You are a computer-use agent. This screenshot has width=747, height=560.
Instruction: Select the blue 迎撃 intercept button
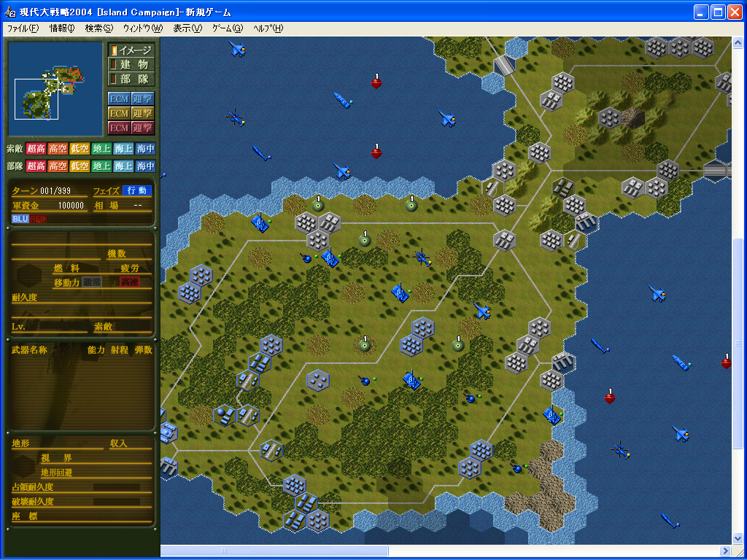(x=143, y=98)
